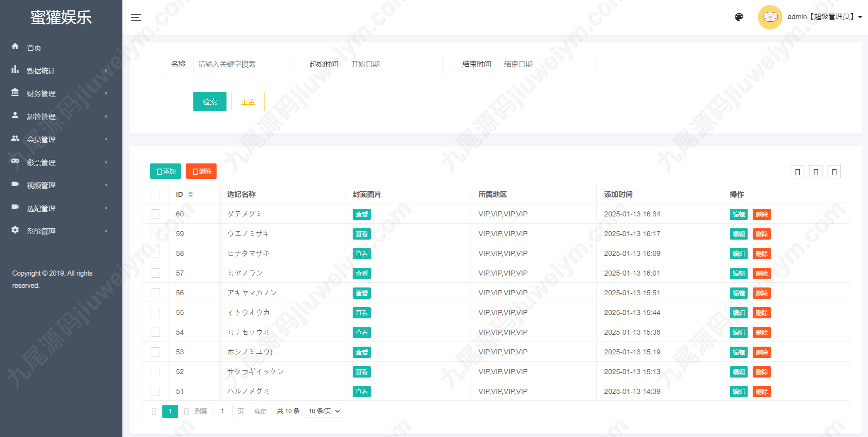This screenshot has width=868, height=437.
Task: Expand the 财务管理 menu chevron
Action: [106, 93]
